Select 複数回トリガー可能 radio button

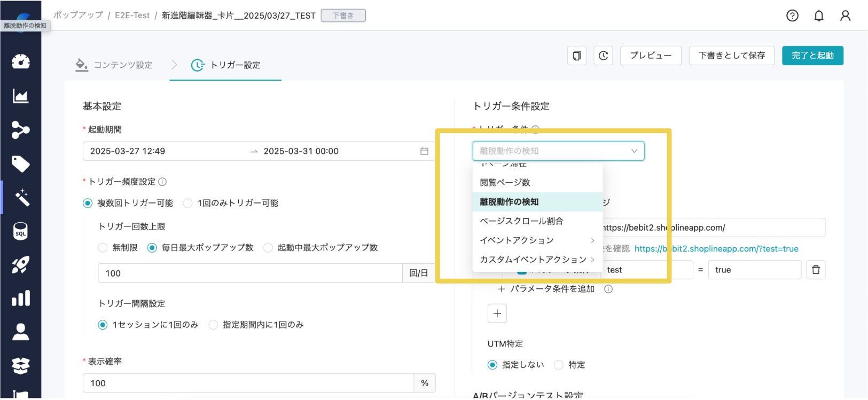[88, 203]
